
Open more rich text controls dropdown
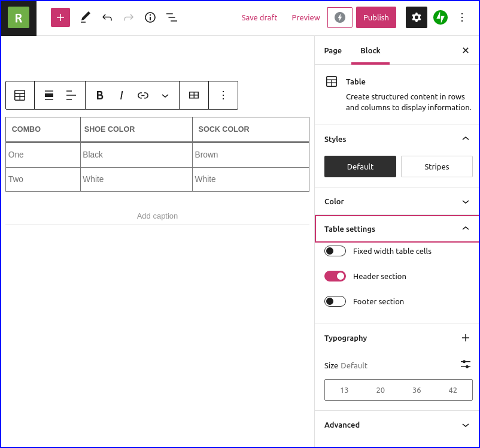click(x=165, y=95)
